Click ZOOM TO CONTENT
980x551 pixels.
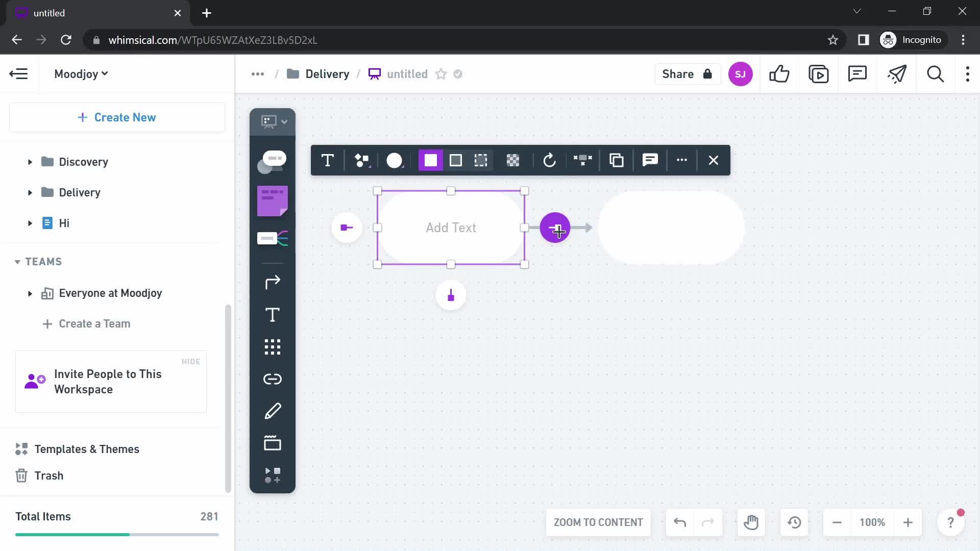click(598, 522)
